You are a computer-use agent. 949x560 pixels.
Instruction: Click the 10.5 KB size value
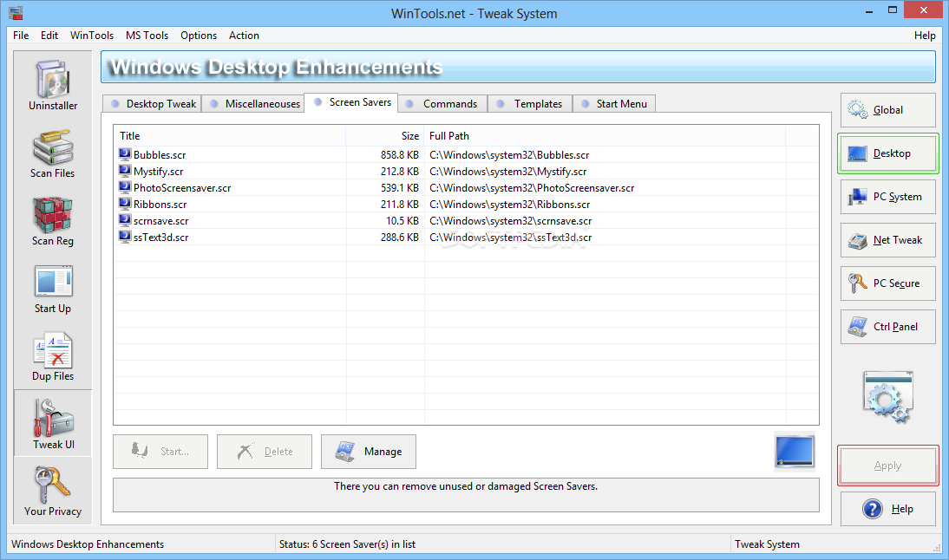coord(403,221)
